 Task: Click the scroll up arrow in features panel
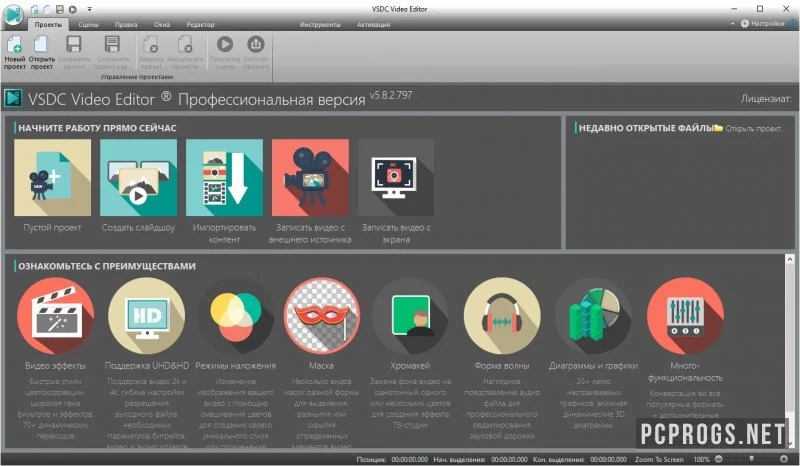(790, 260)
